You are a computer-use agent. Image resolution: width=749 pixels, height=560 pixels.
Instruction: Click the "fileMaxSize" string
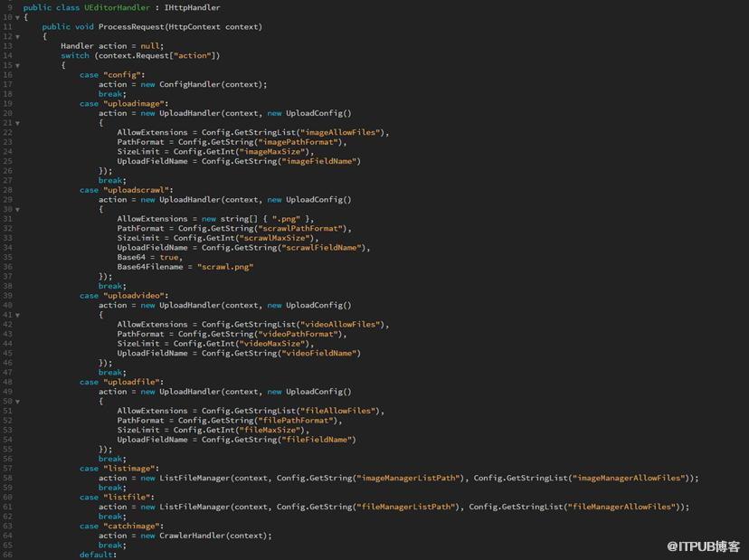coord(271,430)
